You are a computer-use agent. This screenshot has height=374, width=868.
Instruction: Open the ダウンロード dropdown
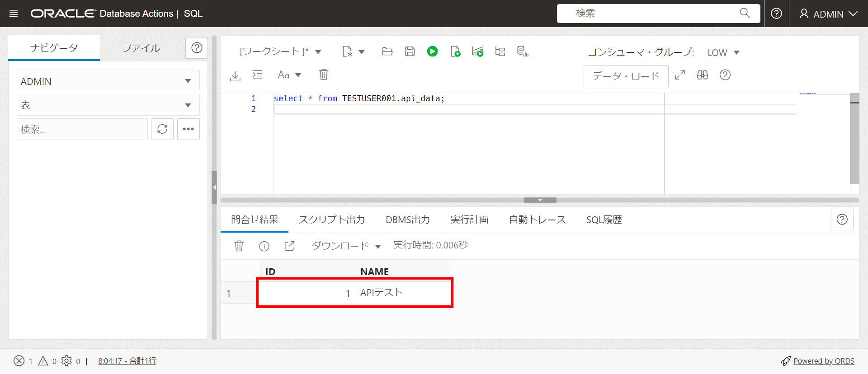346,246
